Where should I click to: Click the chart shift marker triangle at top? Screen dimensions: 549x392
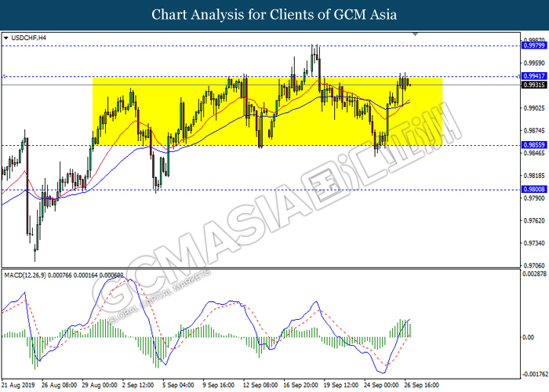coord(415,34)
